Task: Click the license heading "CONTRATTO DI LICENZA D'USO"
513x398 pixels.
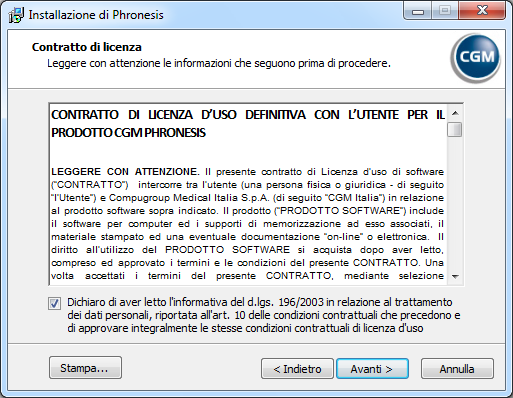Action: click(144, 115)
